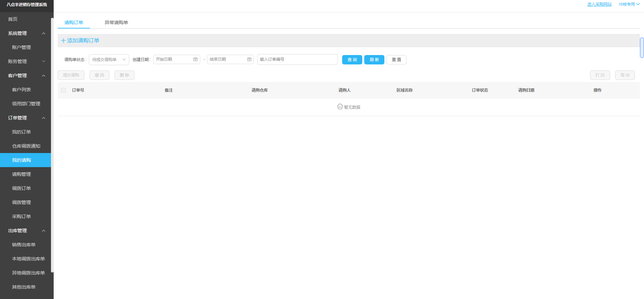
Task: Click the 请购仓库 column header
Action: click(260, 90)
